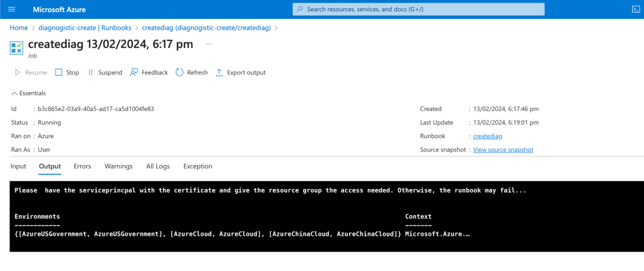The width and height of the screenshot is (644, 271).
Task: Click the Feedback person icon
Action: (134, 72)
